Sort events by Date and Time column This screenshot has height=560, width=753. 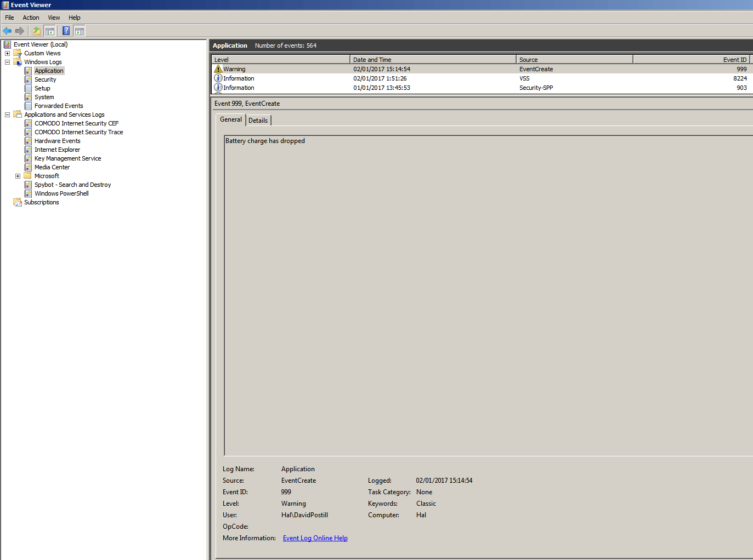point(432,60)
